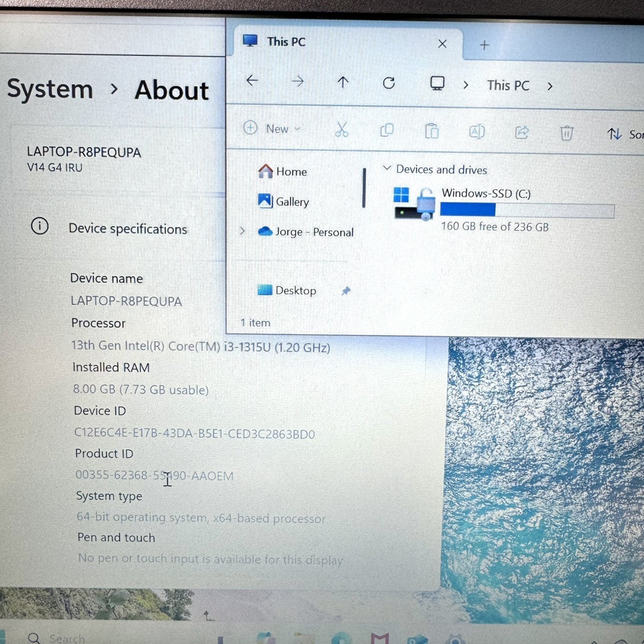
Task: Click the 13th Gen Intel Core i3-1315U value
Action: pyautogui.click(x=201, y=347)
